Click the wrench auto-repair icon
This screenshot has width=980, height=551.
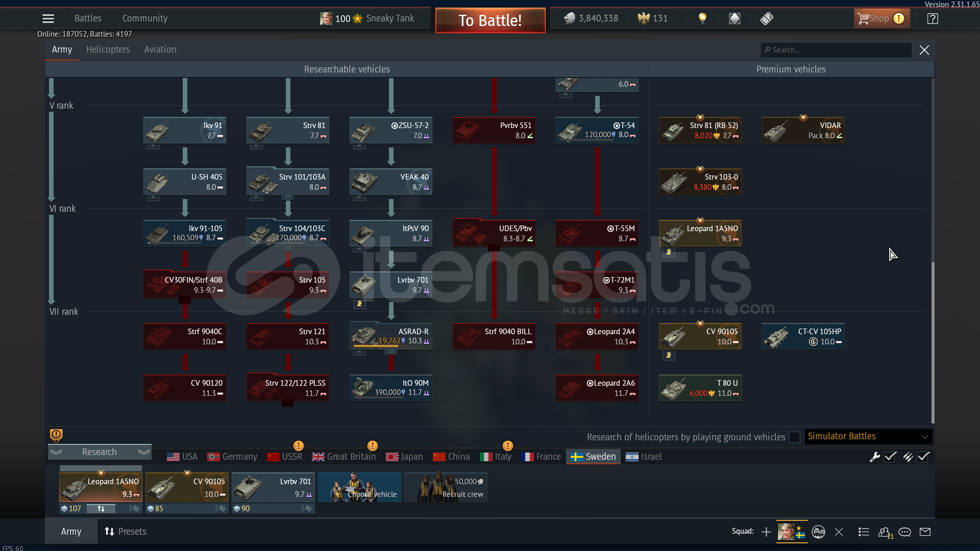[x=875, y=457]
